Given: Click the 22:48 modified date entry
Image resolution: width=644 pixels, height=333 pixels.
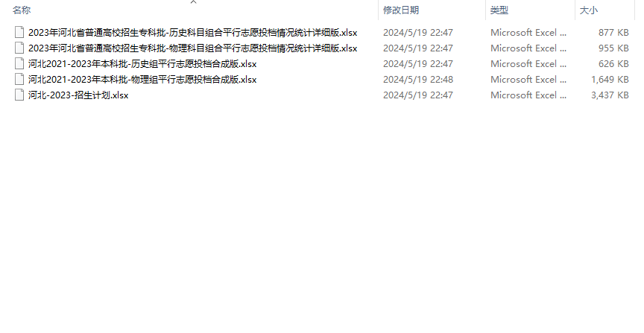Looking at the screenshot, I should pos(417,79).
